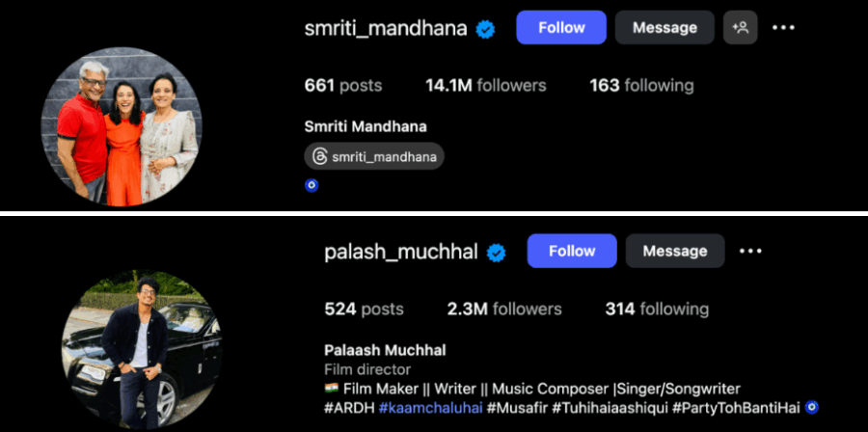Open #kaamchaluhai hashtag link
The image size is (868, 432).
(431, 408)
